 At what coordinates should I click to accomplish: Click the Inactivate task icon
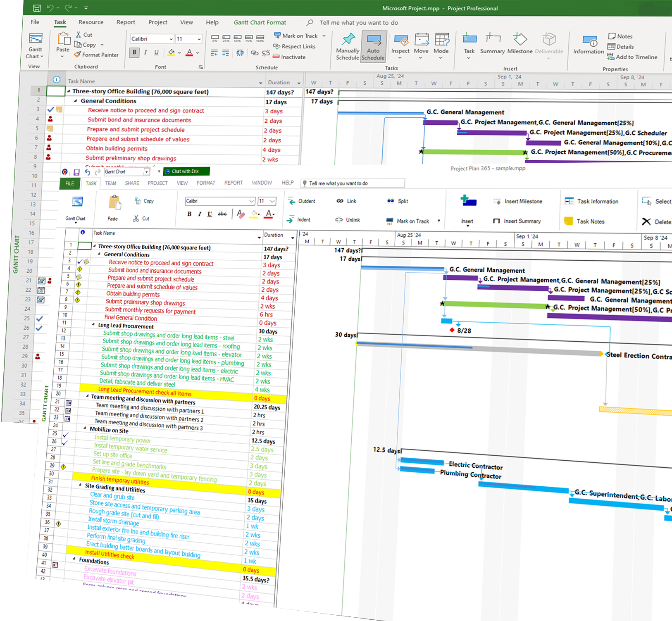click(277, 57)
